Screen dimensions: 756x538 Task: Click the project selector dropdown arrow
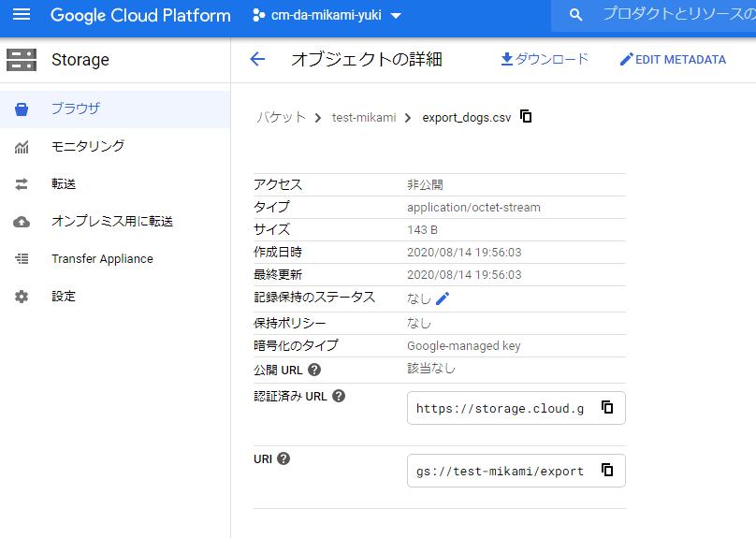click(396, 16)
